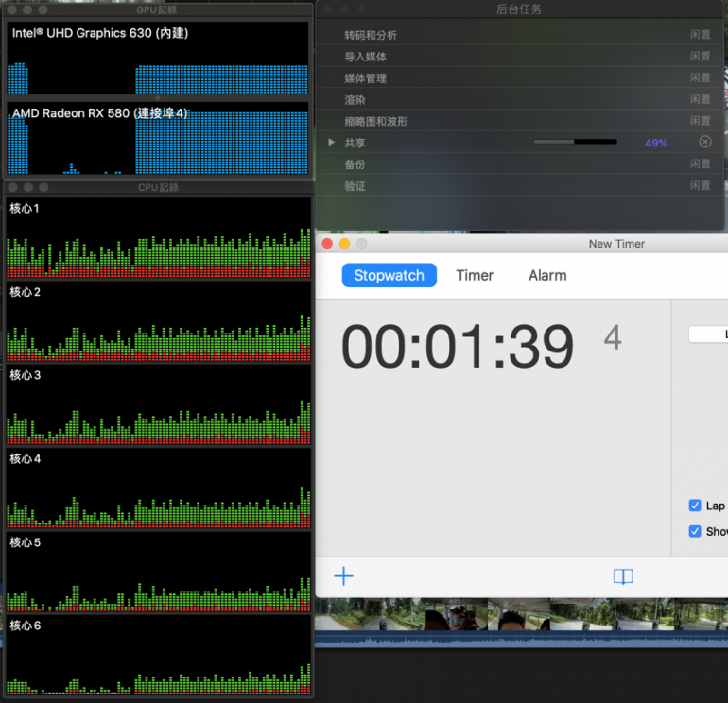Uncheck the Lap checkbox

pos(695,506)
